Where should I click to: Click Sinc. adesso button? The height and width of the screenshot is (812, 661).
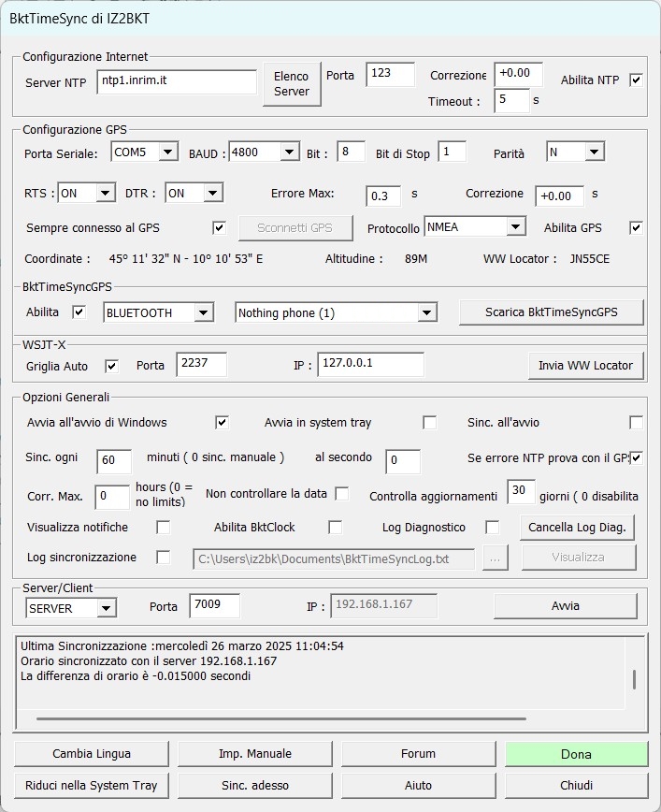(x=254, y=786)
